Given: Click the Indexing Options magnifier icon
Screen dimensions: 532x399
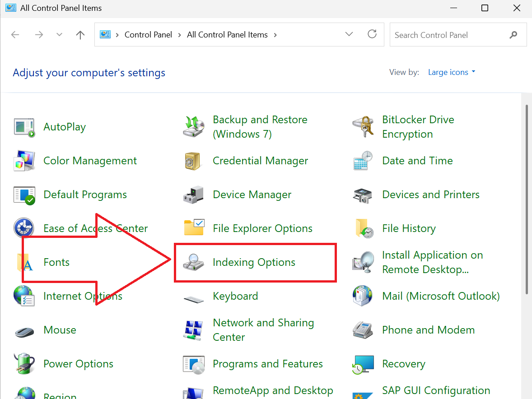Looking at the screenshot, I should tap(193, 262).
